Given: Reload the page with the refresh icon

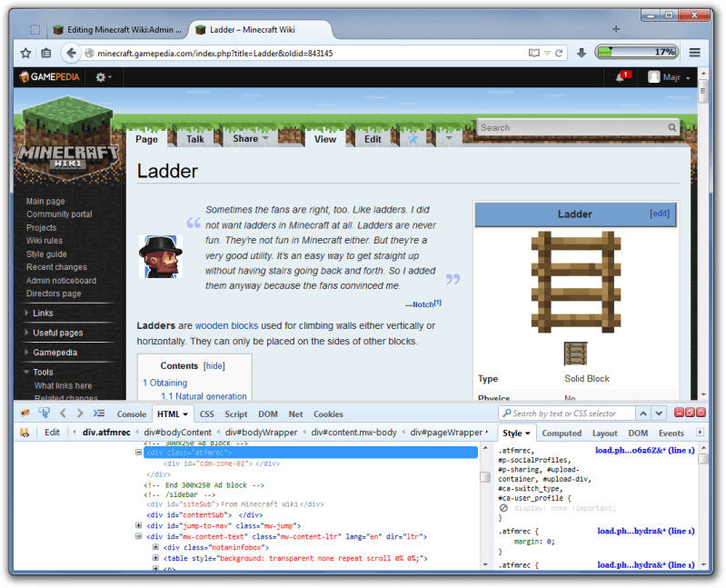Looking at the screenshot, I should 559,54.
